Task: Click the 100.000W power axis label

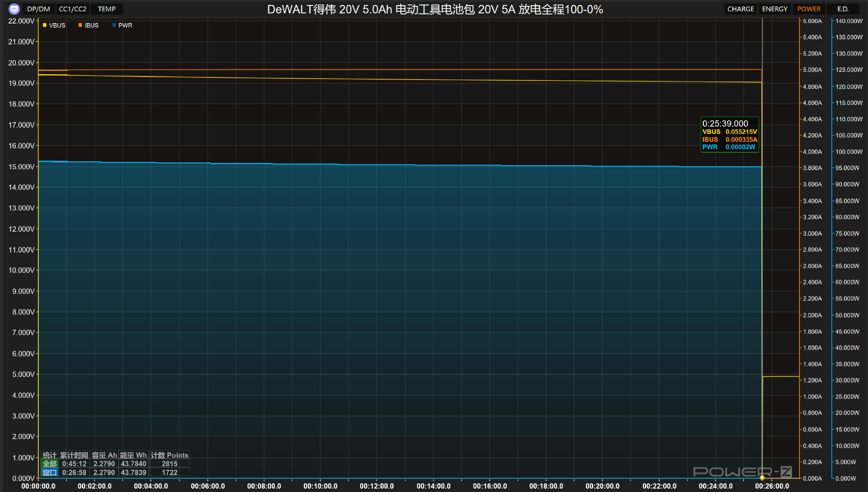Action: point(849,151)
